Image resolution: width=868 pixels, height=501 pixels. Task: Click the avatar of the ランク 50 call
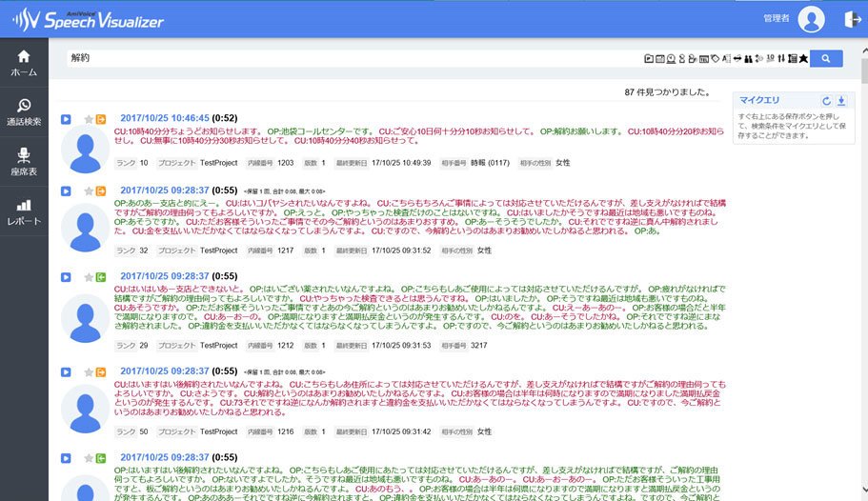click(x=85, y=410)
